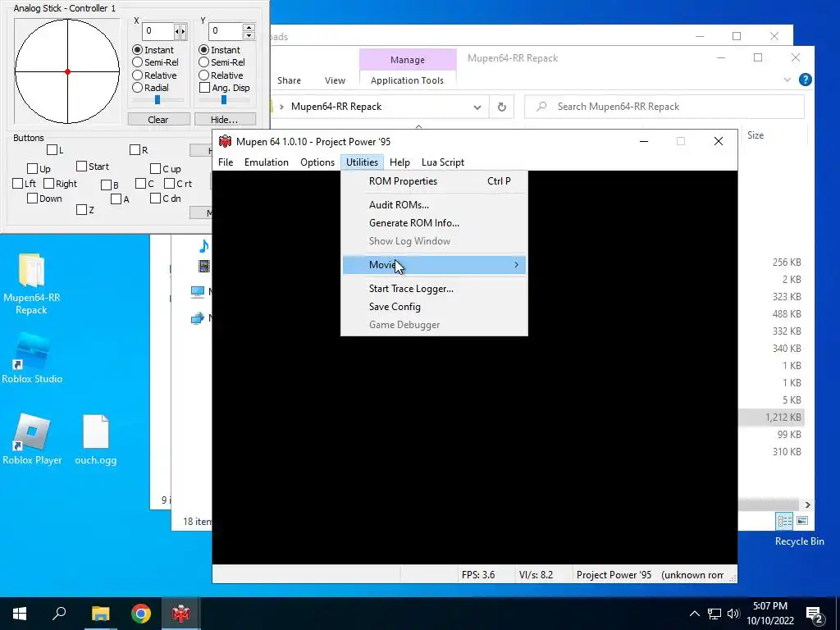This screenshot has height=630, width=840.
Task: Open Mupen64-RR Repack desktop folder icon
Action: pyautogui.click(x=32, y=284)
